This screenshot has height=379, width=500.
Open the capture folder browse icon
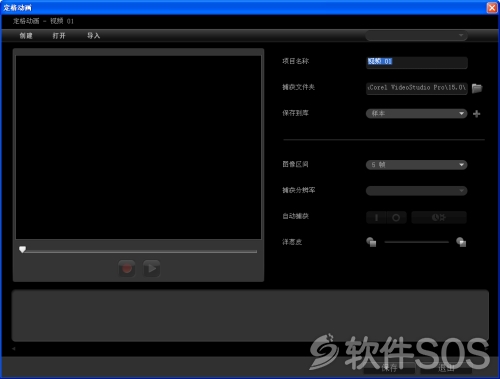point(477,88)
